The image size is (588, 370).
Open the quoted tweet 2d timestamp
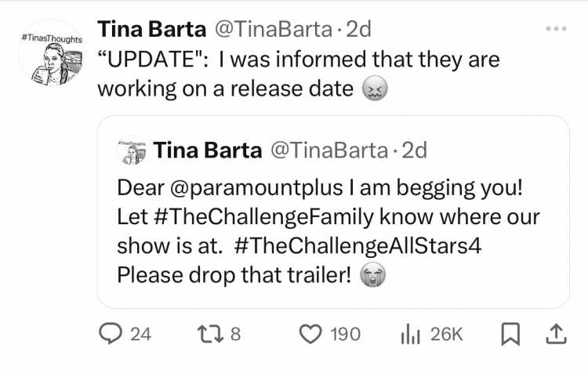point(415,151)
